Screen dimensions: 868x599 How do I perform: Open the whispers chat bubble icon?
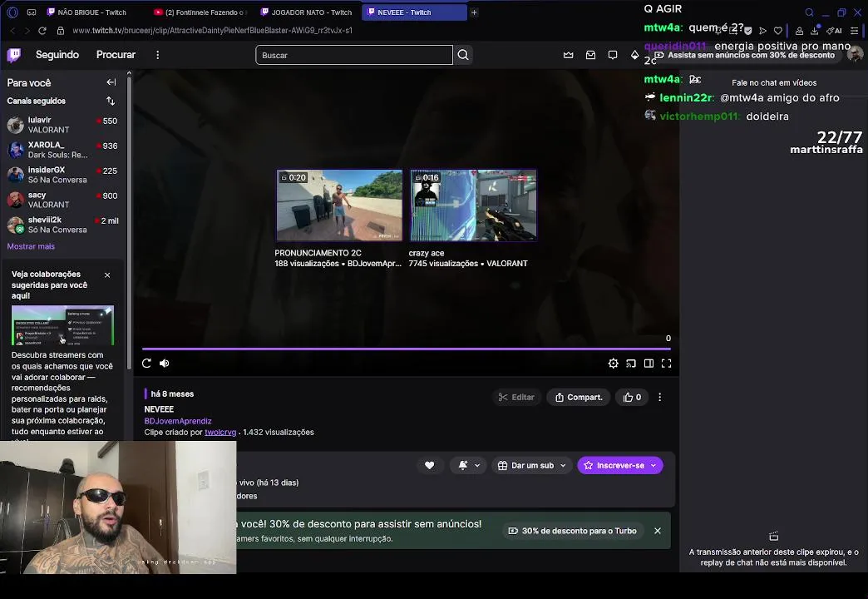(613, 55)
